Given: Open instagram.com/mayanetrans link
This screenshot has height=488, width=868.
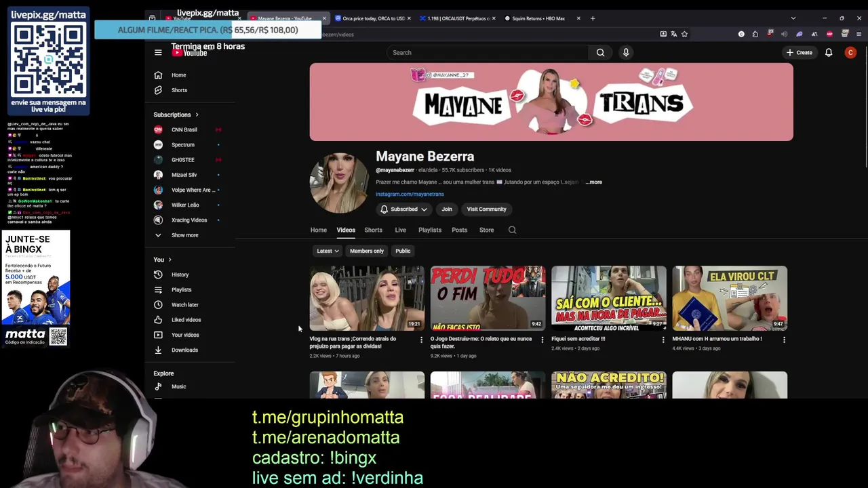Looking at the screenshot, I should pos(410,195).
